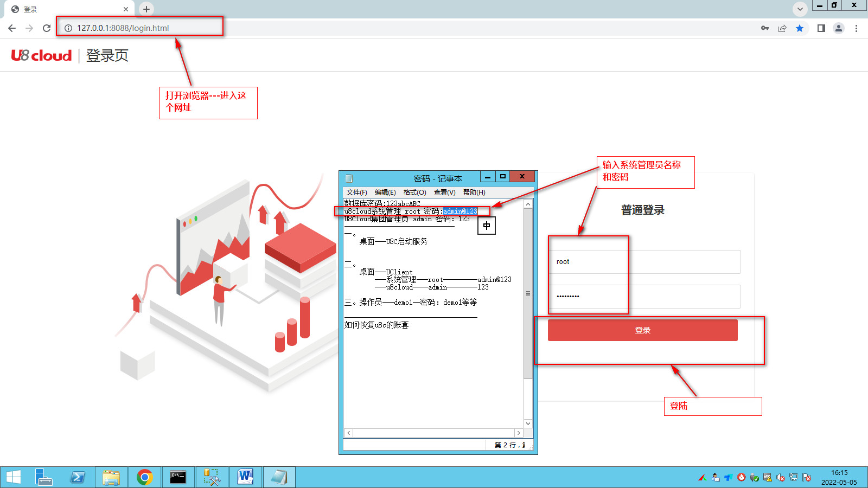
Task: Open the saved passwords key icon
Action: [765, 28]
